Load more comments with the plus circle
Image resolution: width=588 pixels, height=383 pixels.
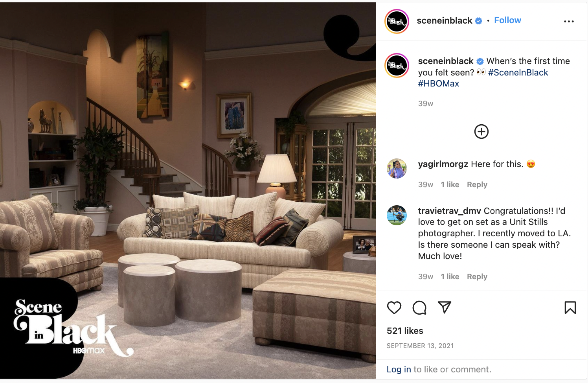click(x=481, y=131)
